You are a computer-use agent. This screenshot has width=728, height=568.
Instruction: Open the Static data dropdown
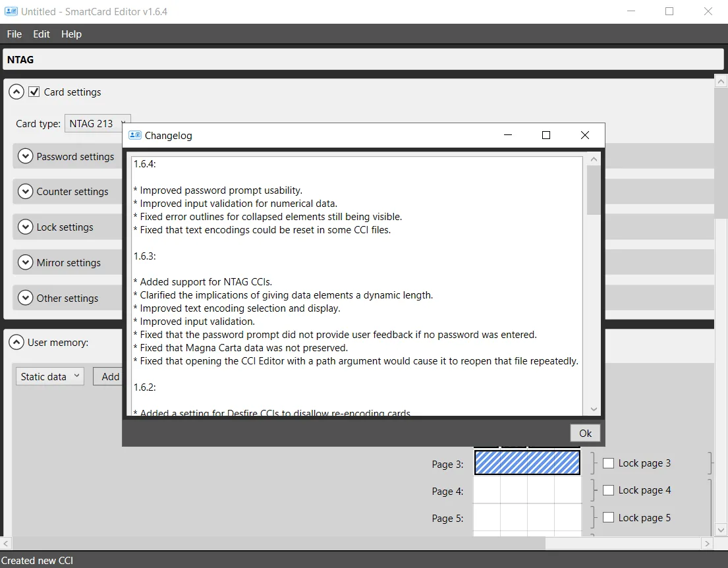point(50,376)
